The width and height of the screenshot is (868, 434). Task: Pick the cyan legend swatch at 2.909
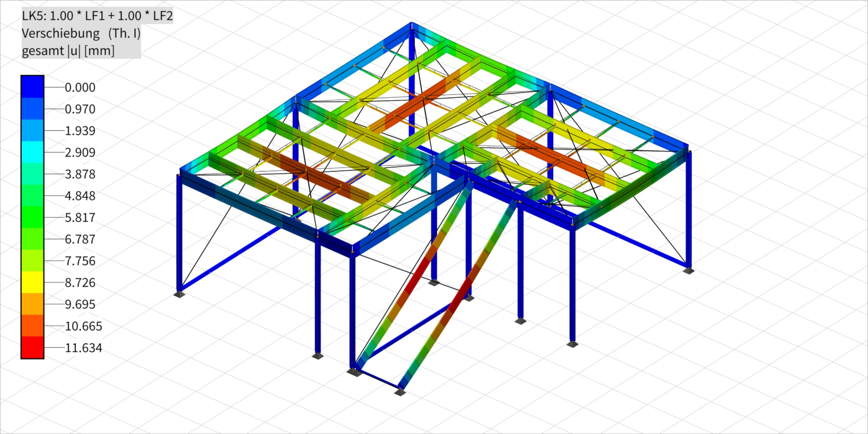pos(32,152)
